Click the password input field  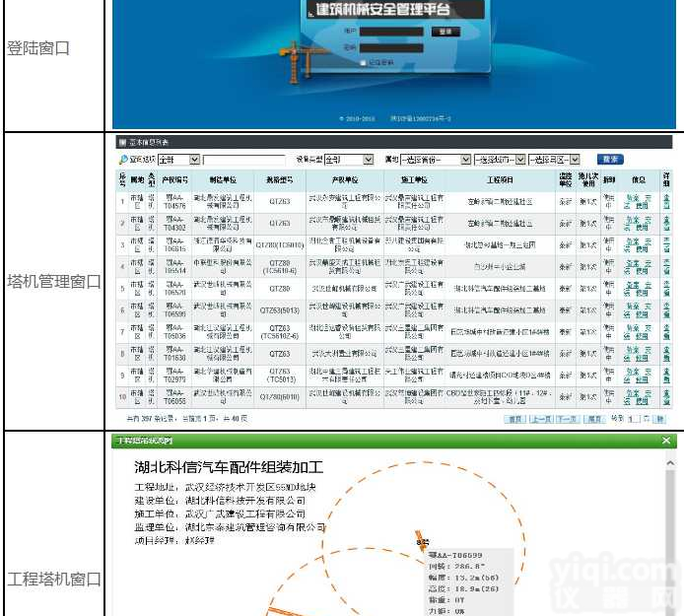pyautogui.click(x=392, y=46)
